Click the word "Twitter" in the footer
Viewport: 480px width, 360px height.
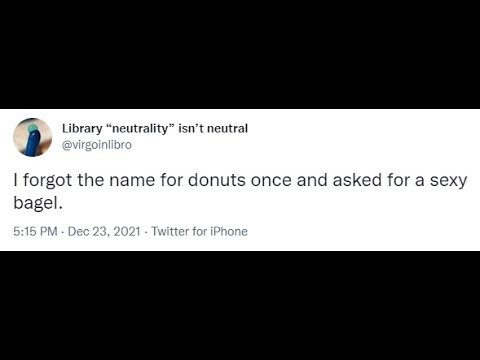tap(170, 231)
